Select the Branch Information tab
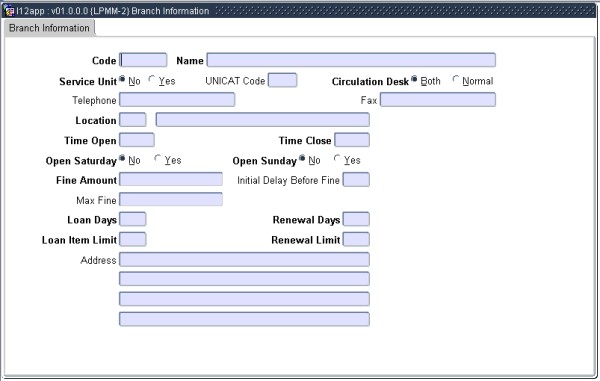 click(49, 28)
